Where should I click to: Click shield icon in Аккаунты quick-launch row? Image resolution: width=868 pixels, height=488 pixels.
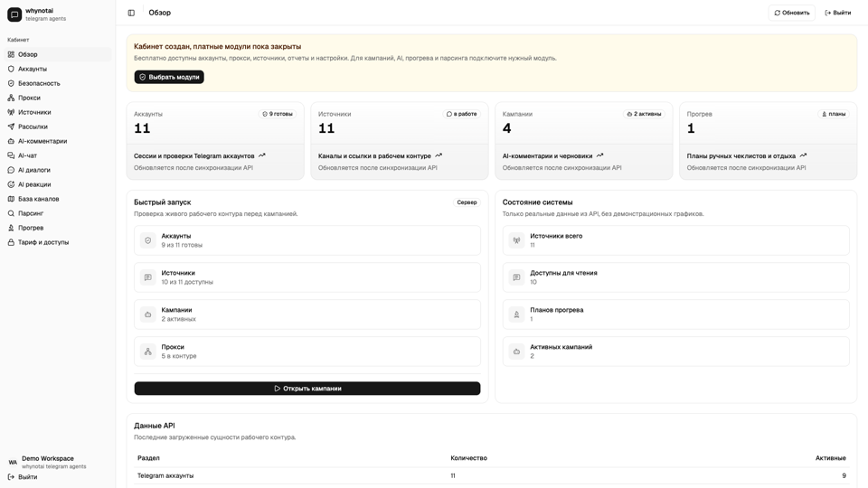tap(147, 240)
